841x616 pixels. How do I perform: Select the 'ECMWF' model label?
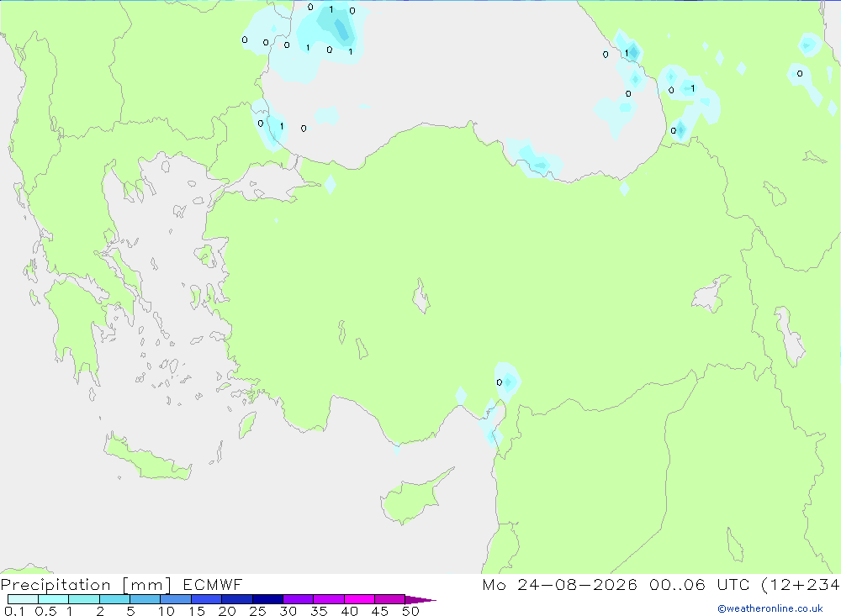(213, 584)
